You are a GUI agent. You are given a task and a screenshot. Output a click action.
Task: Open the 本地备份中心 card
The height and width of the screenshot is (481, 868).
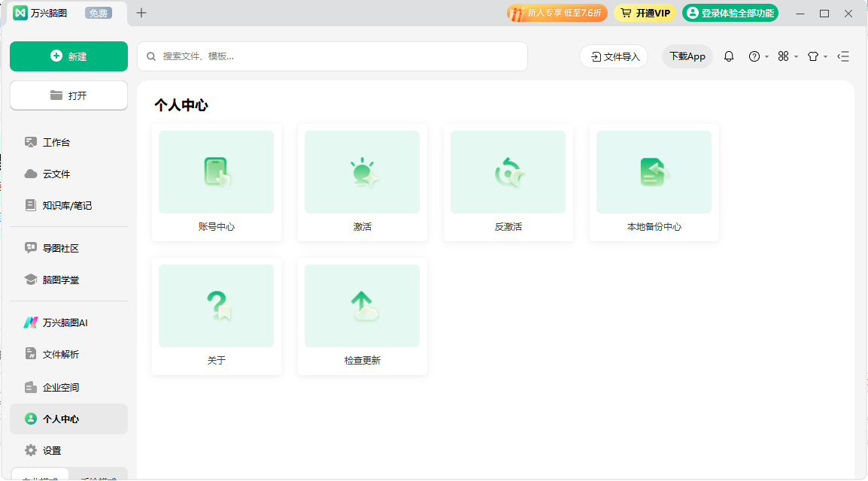[654, 183]
